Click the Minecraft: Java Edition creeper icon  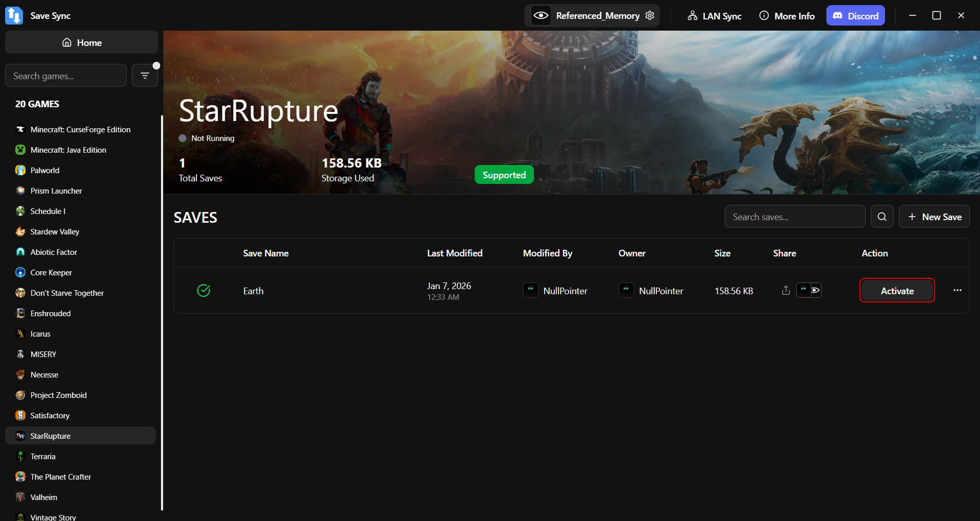click(x=20, y=150)
